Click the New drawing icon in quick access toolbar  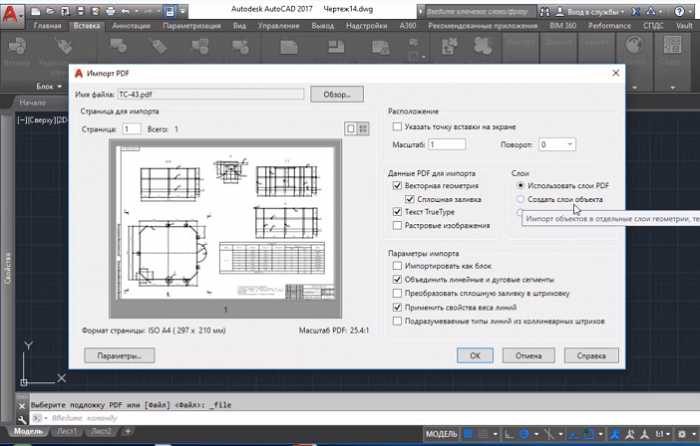pos(36,12)
